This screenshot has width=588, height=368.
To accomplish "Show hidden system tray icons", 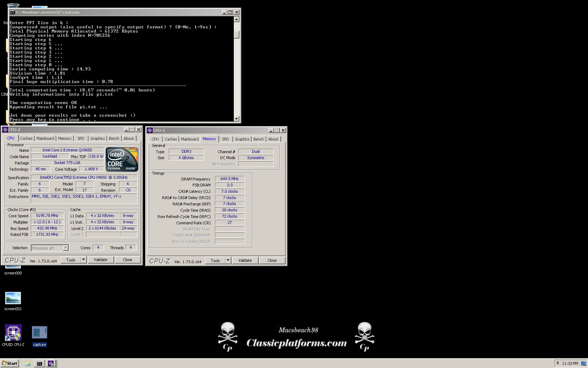I will pos(558,363).
